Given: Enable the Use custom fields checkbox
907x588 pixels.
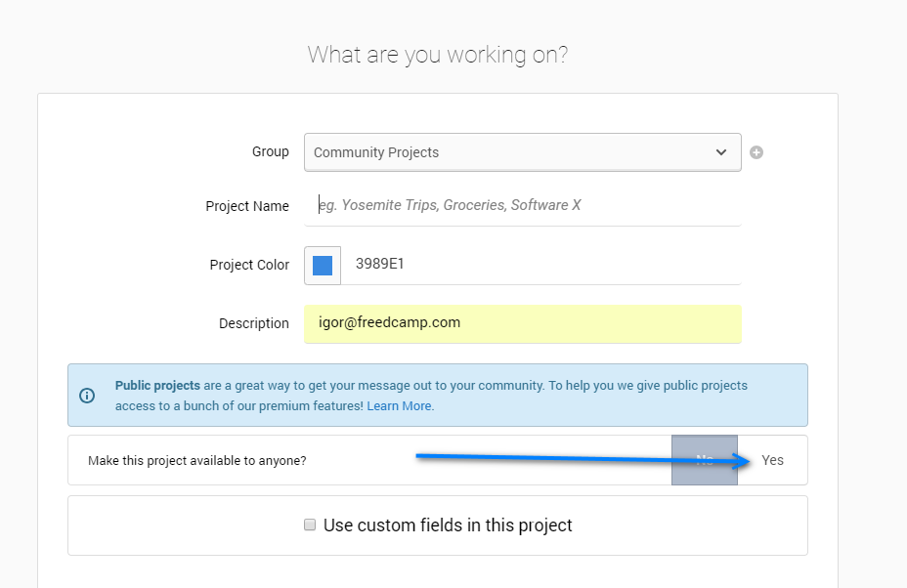Looking at the screenshot, I should (x=310, y=525).
